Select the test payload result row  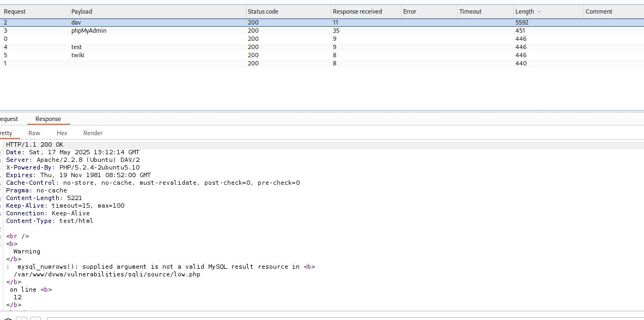click(76, 47)
